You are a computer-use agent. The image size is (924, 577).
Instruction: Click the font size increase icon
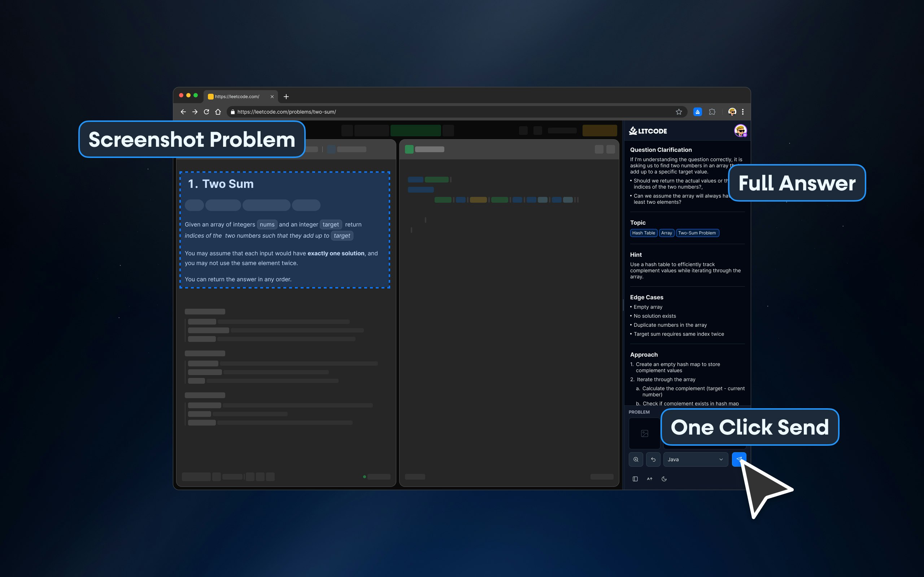[x=649, y=479]
